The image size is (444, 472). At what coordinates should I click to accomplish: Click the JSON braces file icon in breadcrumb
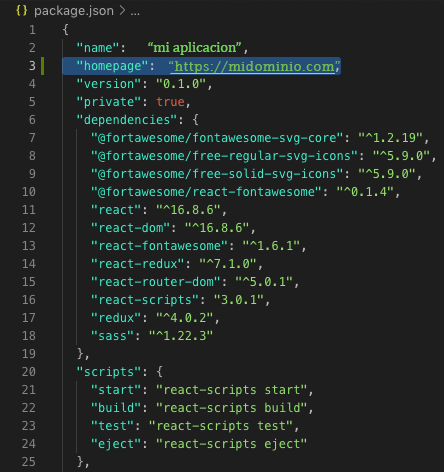21,11
